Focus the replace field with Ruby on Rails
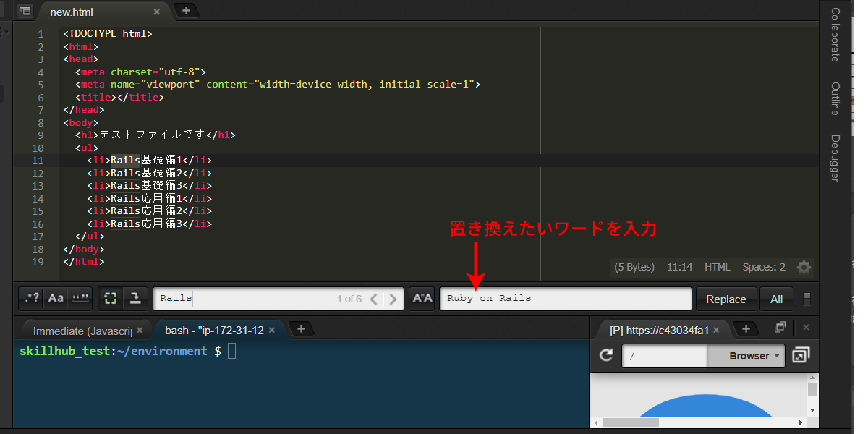The width and height of the screenshot is (868, 434). pos(566,299)
